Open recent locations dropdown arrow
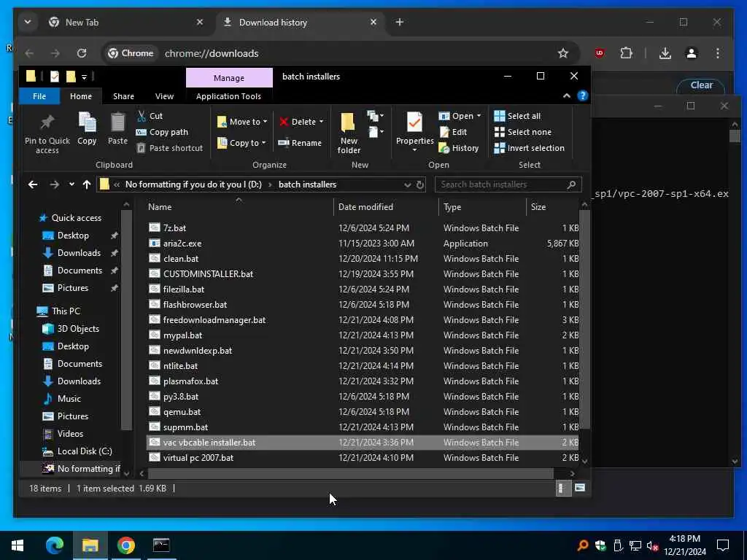 point(71,184)
